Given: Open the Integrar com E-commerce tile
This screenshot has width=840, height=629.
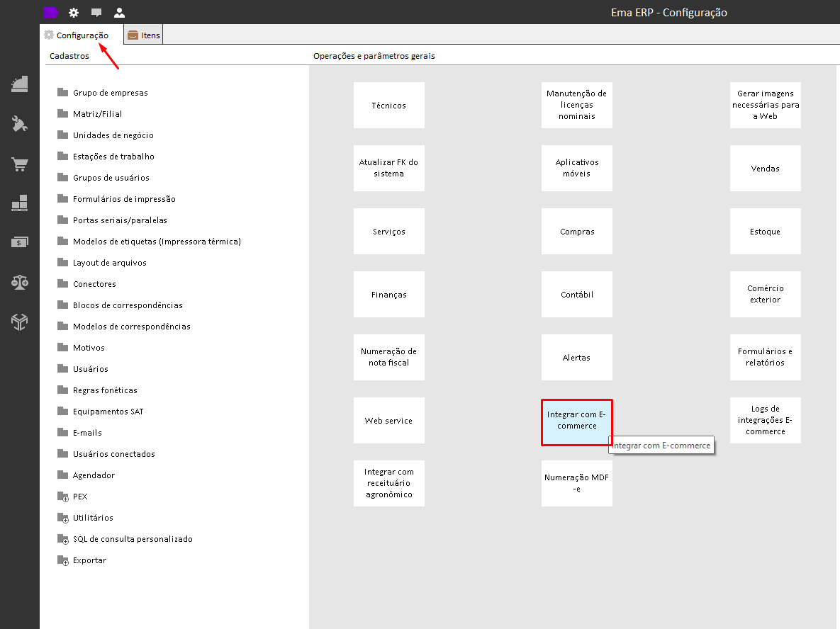Looking at the screenshot, I should pyautogui.click(x=576, y=420).
